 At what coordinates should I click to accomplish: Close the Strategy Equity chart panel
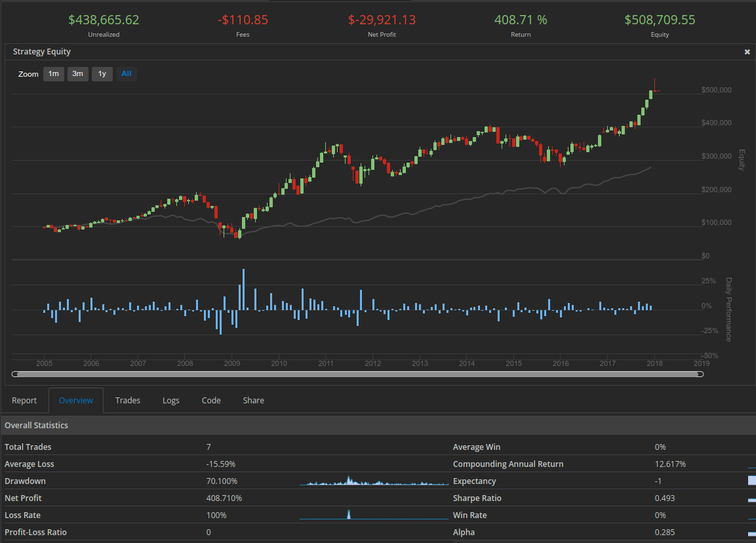(747, 52)
